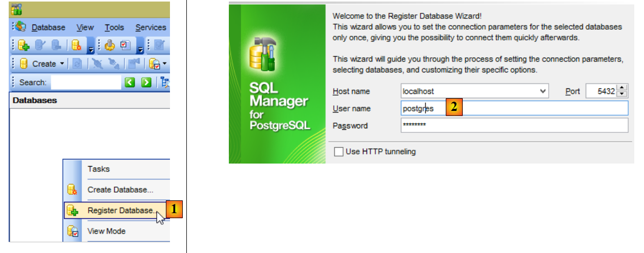
Task: Click the green previous search result arrow
Action: (130, 82)
